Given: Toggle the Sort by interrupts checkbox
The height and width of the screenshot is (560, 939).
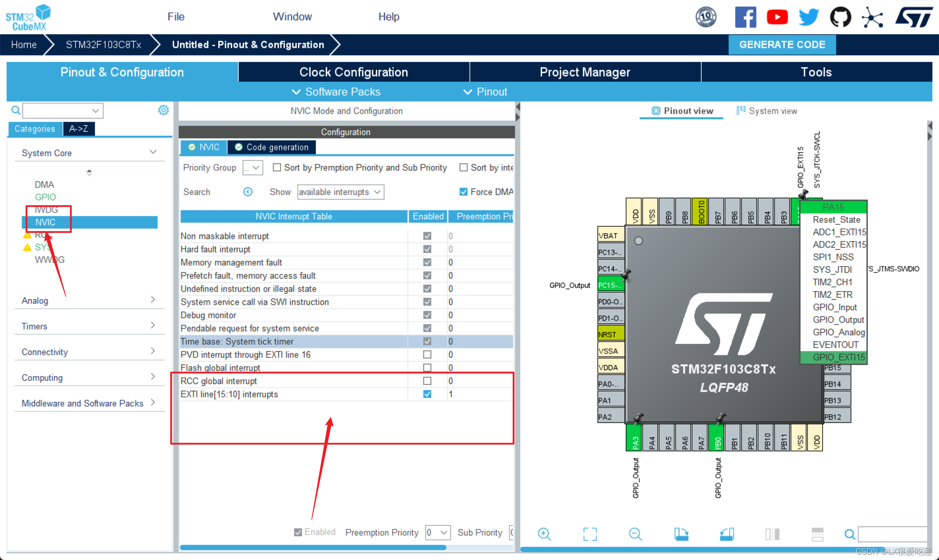Looking at the screenshot, I should 463,167.
